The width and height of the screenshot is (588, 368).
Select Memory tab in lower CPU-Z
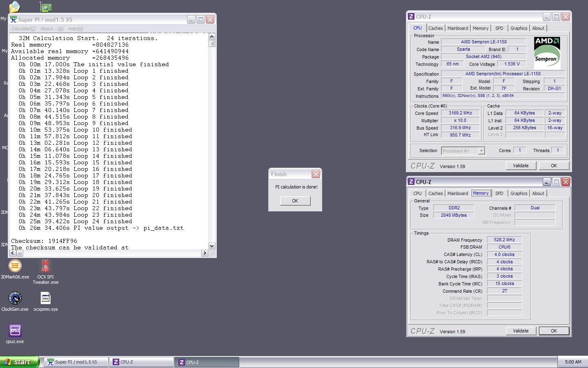click(481, 193)
